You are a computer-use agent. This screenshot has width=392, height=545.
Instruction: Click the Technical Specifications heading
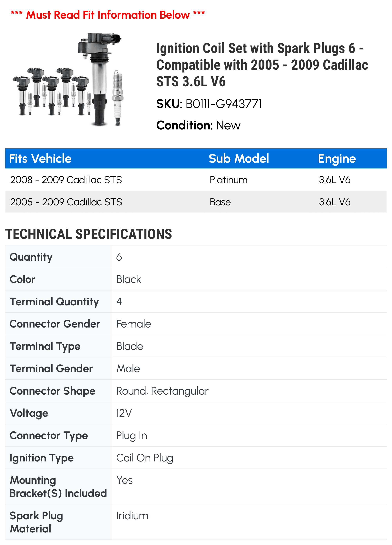click(88, 234)
